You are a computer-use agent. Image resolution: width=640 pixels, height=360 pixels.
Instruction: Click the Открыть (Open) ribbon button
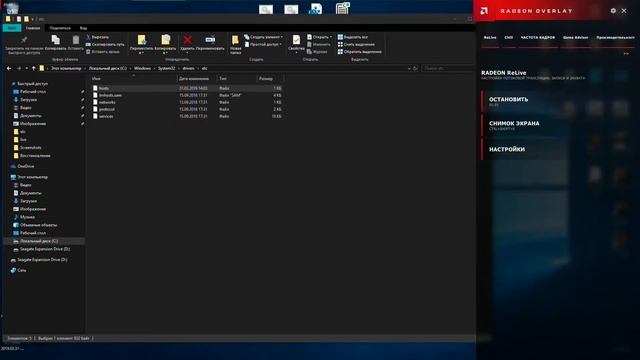pos(319,37)
